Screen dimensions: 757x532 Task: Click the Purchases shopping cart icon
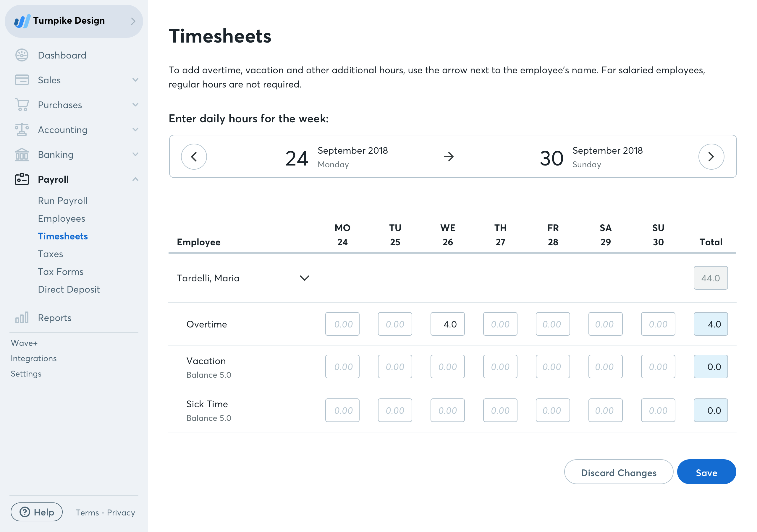[22, 105]
